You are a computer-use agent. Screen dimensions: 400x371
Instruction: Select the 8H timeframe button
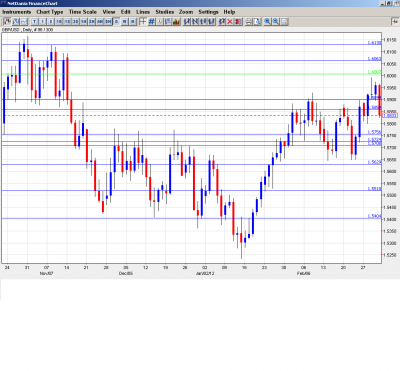108,22
